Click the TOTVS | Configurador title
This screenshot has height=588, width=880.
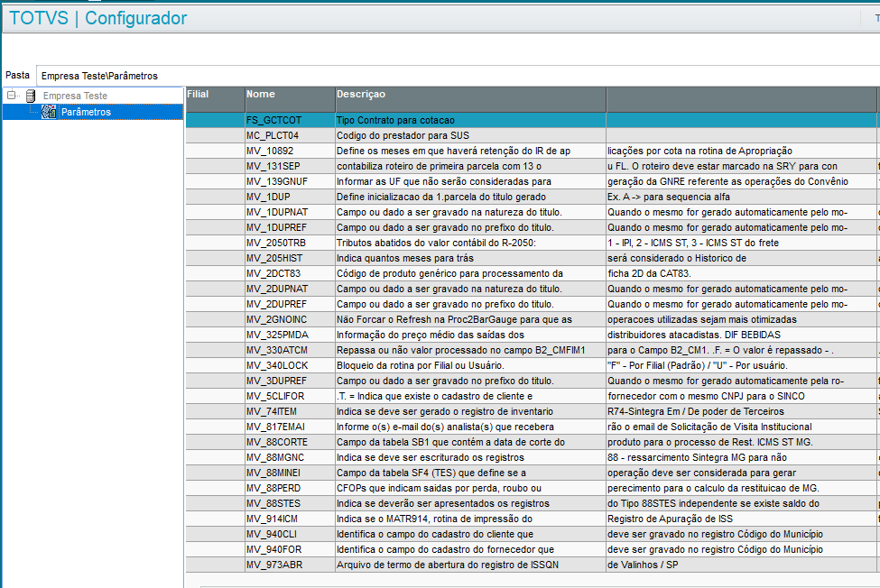point(97,18)
